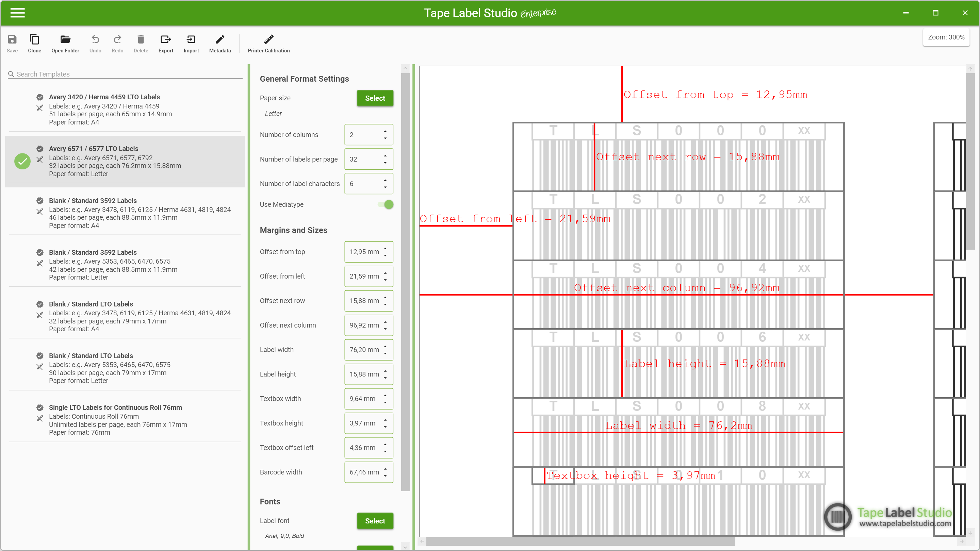Screen dimensions: 980x551
Task: Increase Label width value
Action: click(x=385, y=347)
